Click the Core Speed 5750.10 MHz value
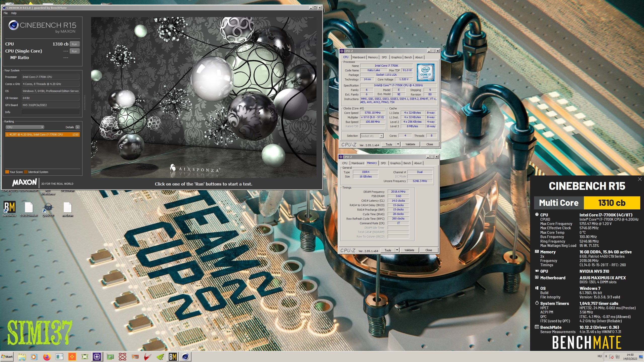The width and height of the screenshot is (644, 362). pos(373,113)
